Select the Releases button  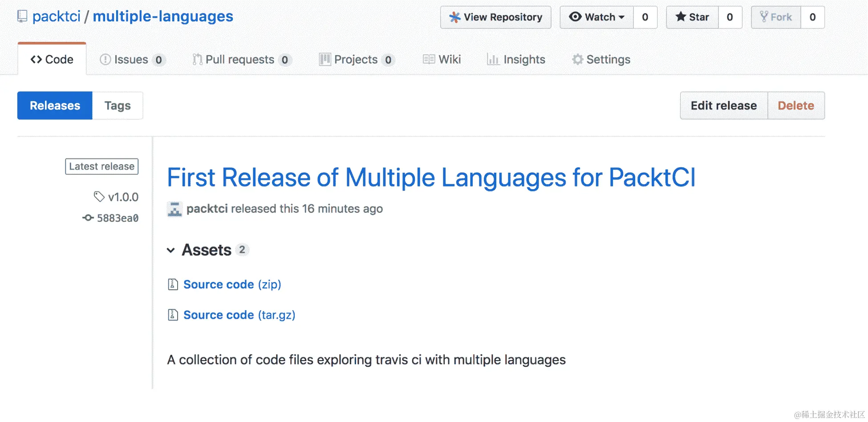tap(55, 105)
